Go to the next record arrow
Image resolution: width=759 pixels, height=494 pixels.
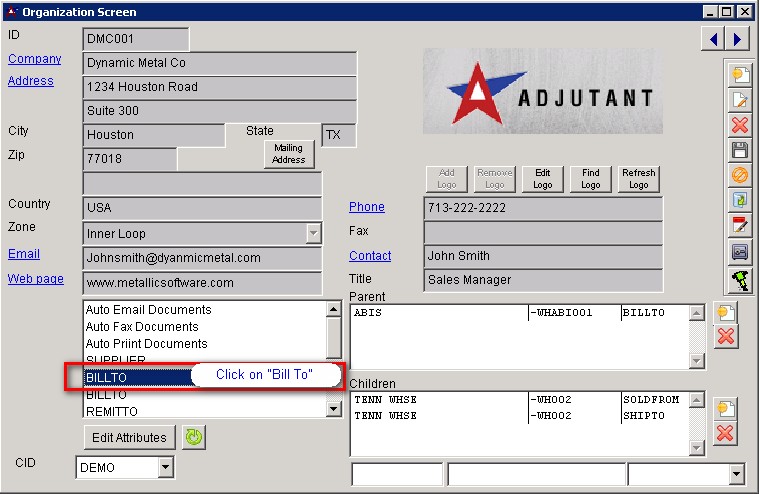[737, 39]
